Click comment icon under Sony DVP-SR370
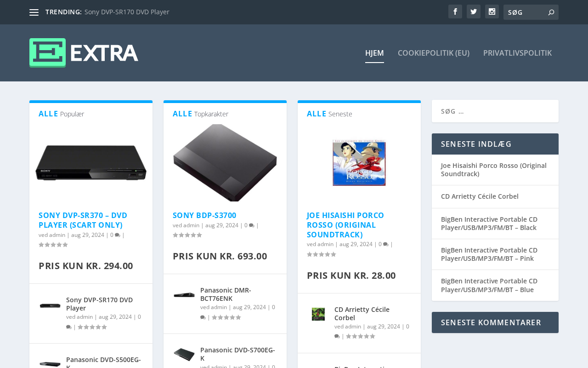 coord(118,235)
